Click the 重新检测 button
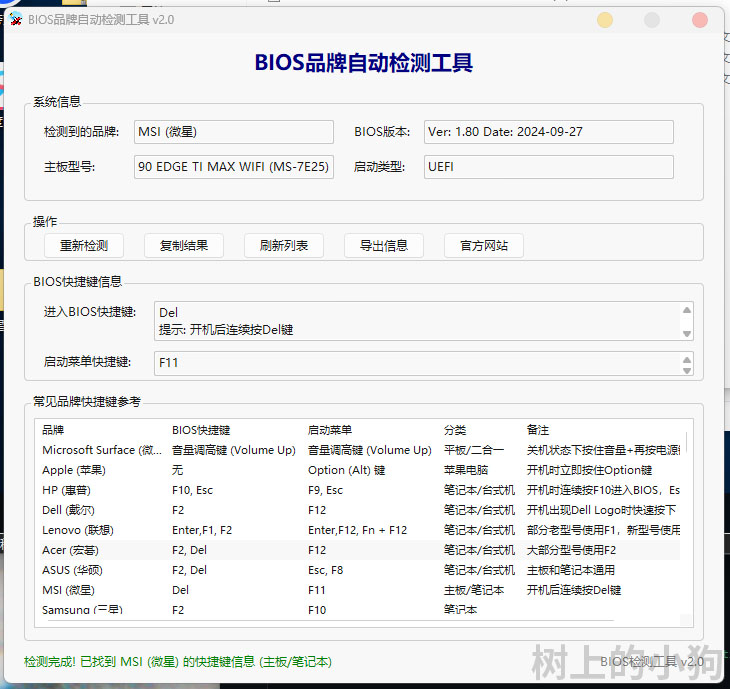Image resolution: width=730 pixels, height=689 pixels. click(84, 245)
